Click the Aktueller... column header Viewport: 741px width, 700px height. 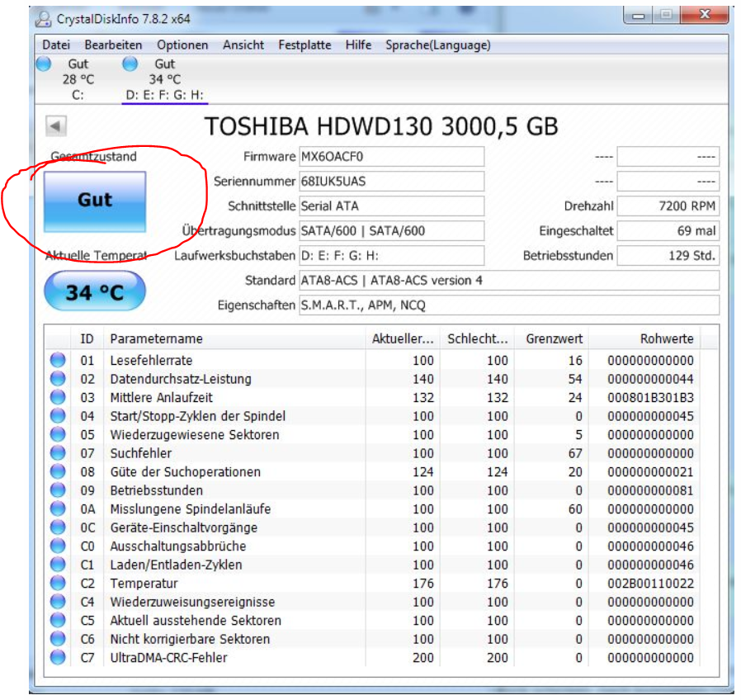pos(403,339)
